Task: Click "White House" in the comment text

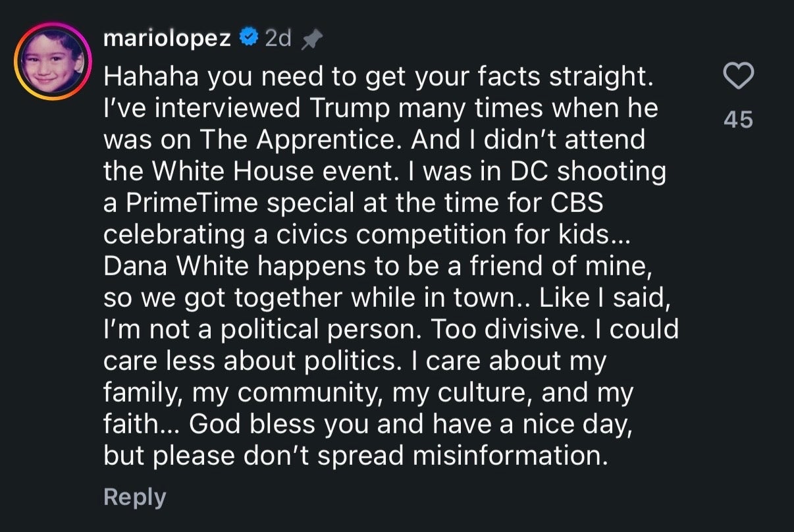Action: (232, 172)
